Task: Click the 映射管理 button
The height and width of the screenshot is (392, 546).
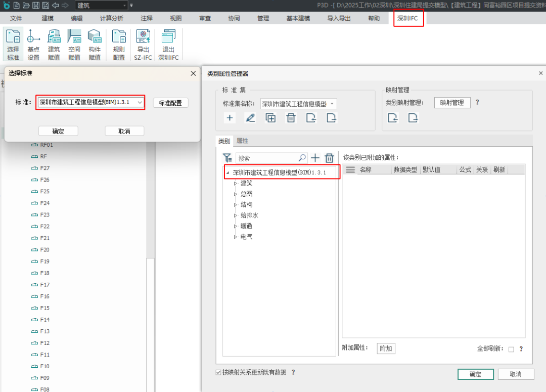Action: point(452,103)
